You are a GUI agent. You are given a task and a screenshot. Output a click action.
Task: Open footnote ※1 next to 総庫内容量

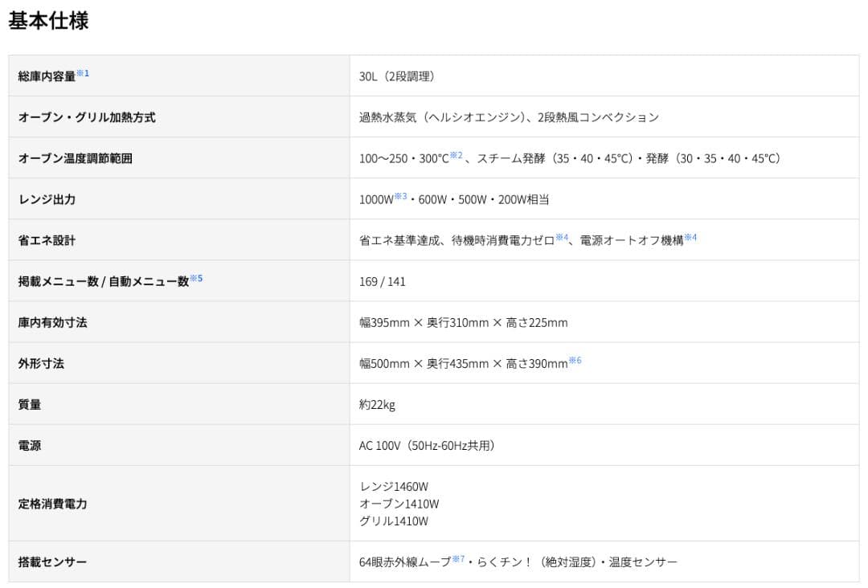click(83, 73)
